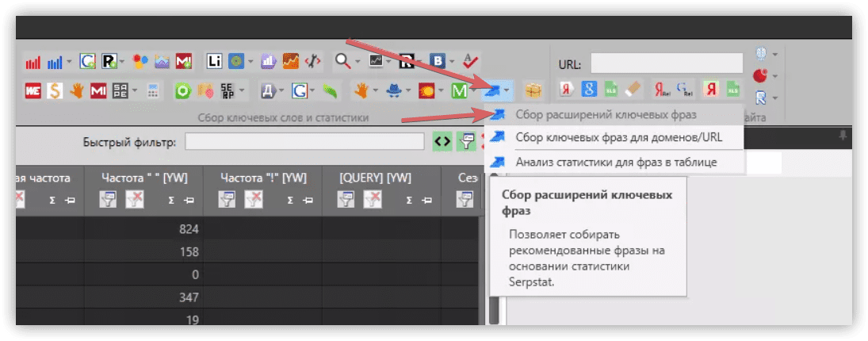This screenshot has height=341, width=868.
Task: Click the Yandex Я tag icon
Action: tap(566, 89)
